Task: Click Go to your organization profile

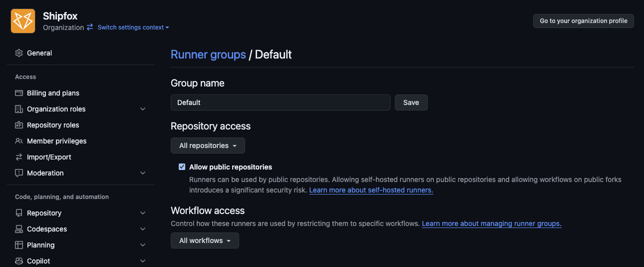Action: tap(584, 21)
